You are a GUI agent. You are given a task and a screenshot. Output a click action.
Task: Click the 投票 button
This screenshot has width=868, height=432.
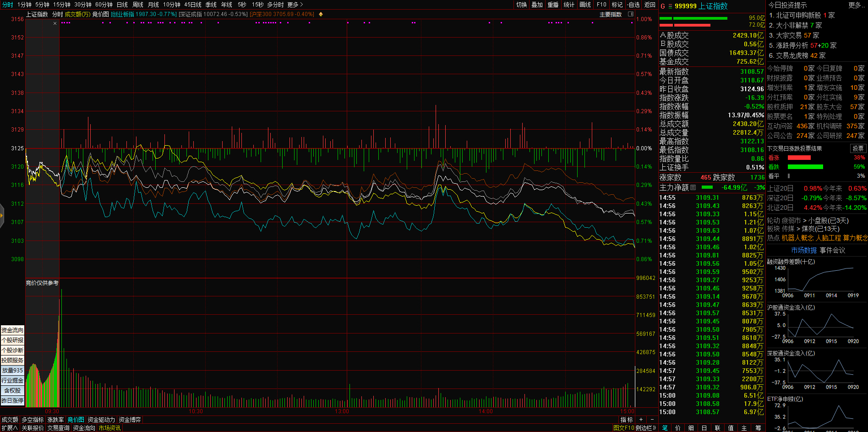857,148
